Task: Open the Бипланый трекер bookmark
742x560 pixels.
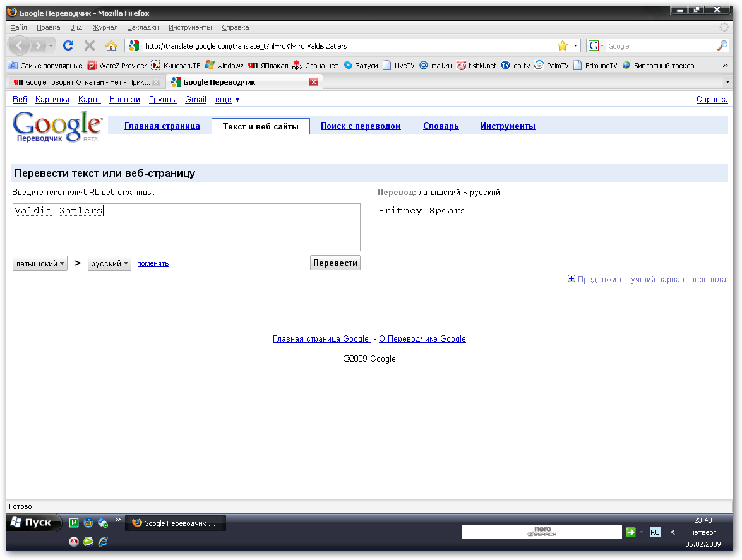Action: click(x=658, y=65)
